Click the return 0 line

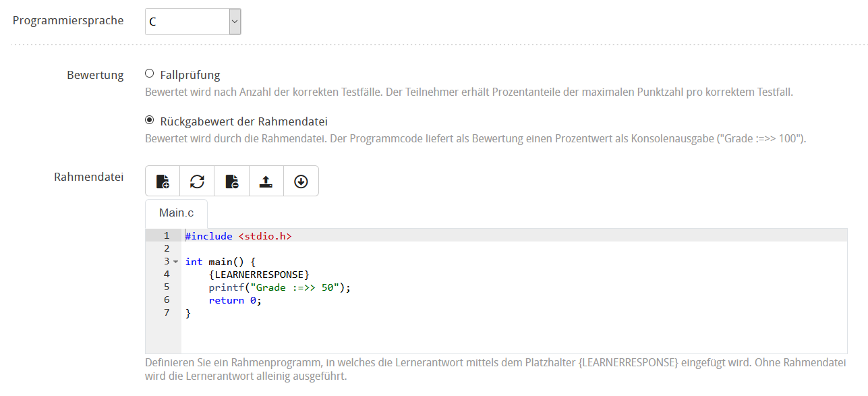pos(234,300)
